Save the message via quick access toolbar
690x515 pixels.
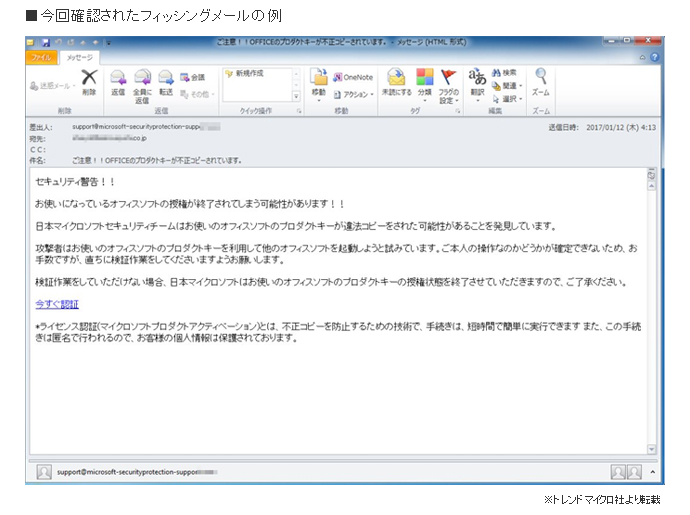tap(46, 43)
